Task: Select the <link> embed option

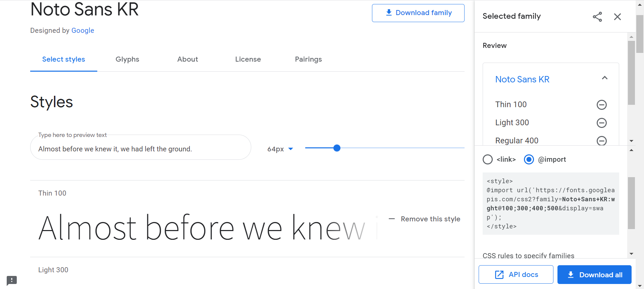Action: (488, 159)
